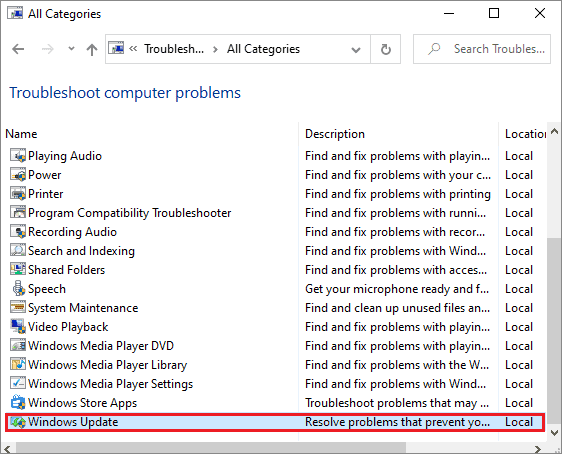Sort by the Name column header
The width and height of the screenshot is (562, 454).
coord(21,134)
